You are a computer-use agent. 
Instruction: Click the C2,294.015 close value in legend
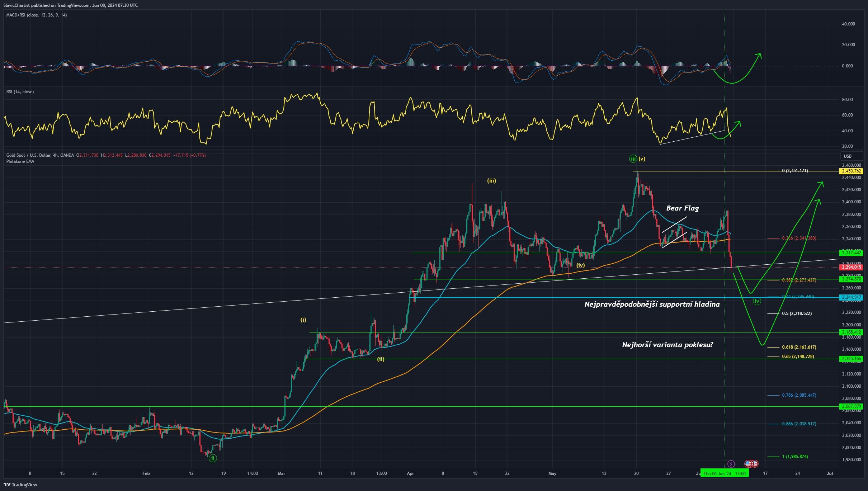160,155
